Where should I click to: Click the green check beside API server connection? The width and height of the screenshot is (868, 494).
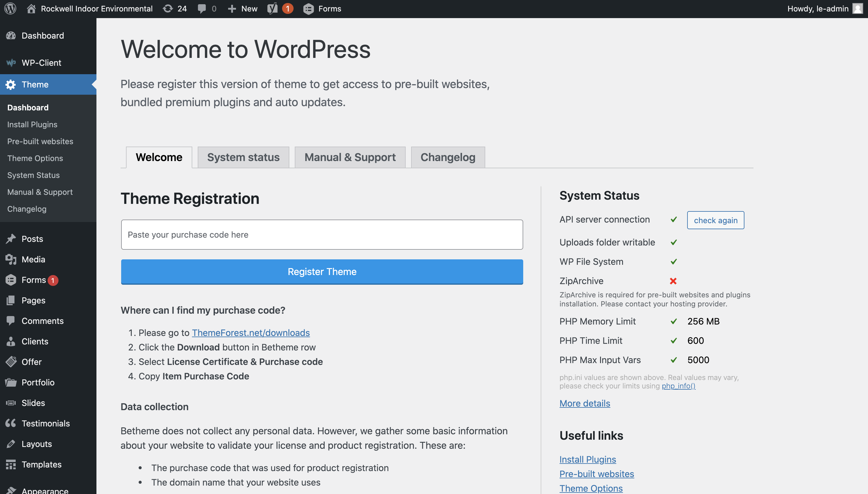[x=674, y=220]
